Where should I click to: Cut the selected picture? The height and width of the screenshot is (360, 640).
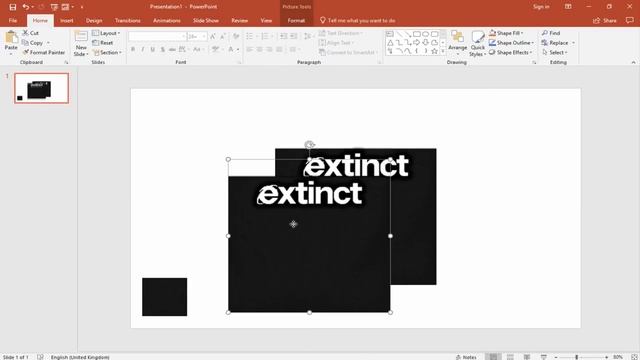tap(31, 33)
